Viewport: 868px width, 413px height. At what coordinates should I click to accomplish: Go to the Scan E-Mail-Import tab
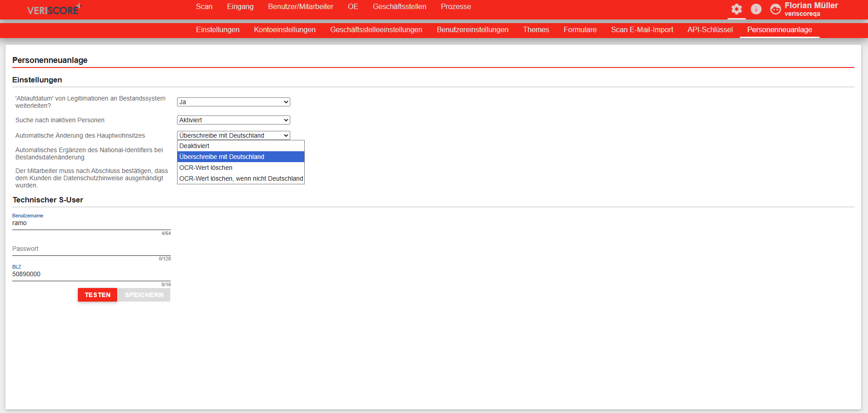642,30
